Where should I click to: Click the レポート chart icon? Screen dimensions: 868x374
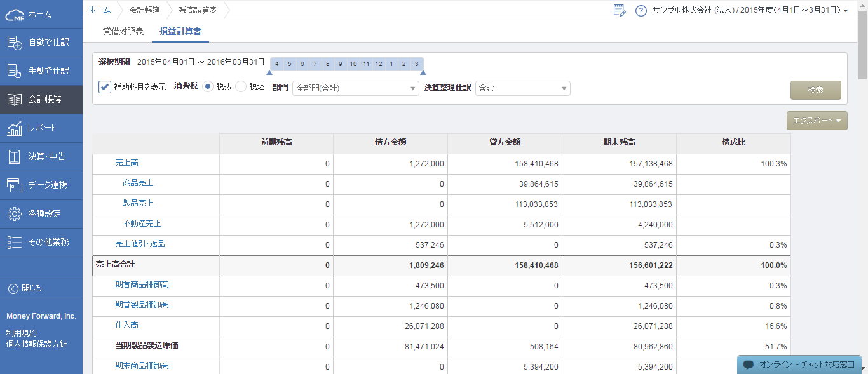click(x=15, y=128)
